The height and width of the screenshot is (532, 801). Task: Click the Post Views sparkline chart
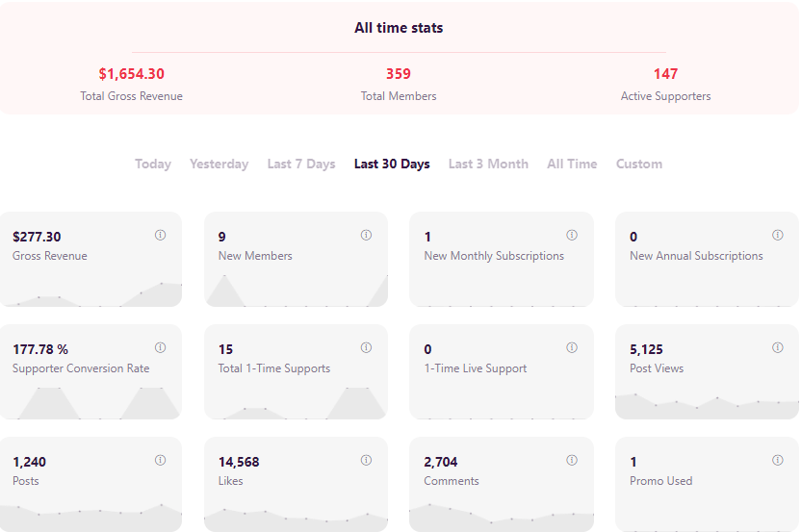click(707, 406)
